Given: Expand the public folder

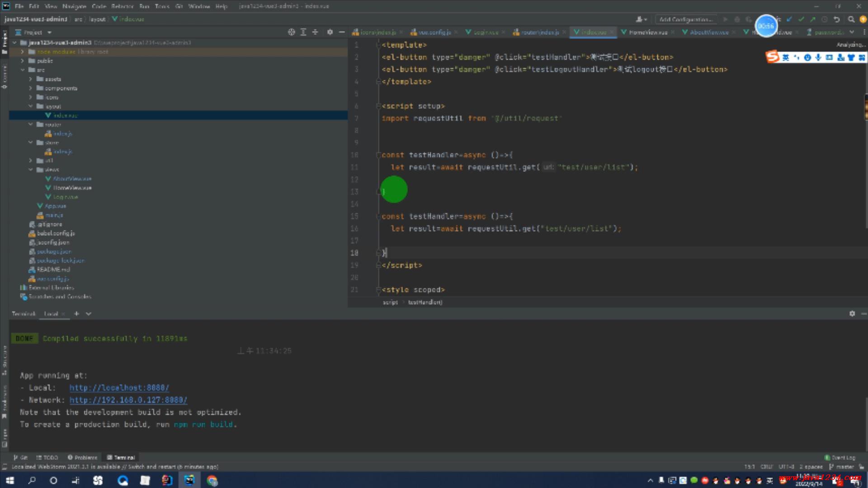Looking at the screenshot, I should [22, 61].
